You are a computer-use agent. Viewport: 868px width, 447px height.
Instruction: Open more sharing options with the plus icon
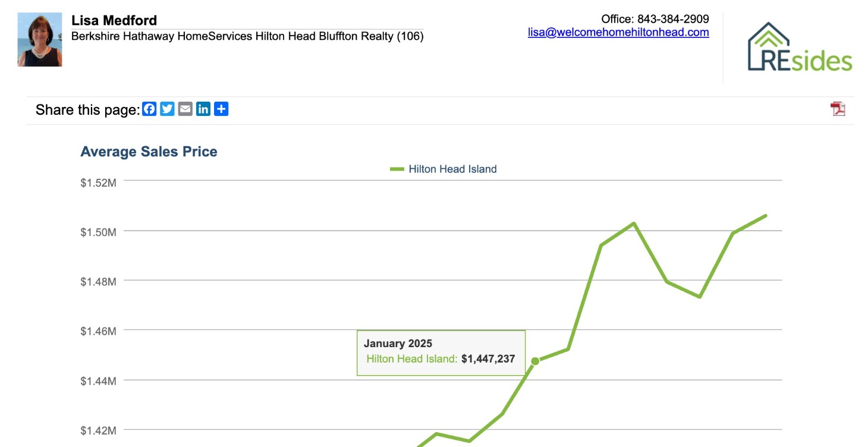[x=221, y=109]
